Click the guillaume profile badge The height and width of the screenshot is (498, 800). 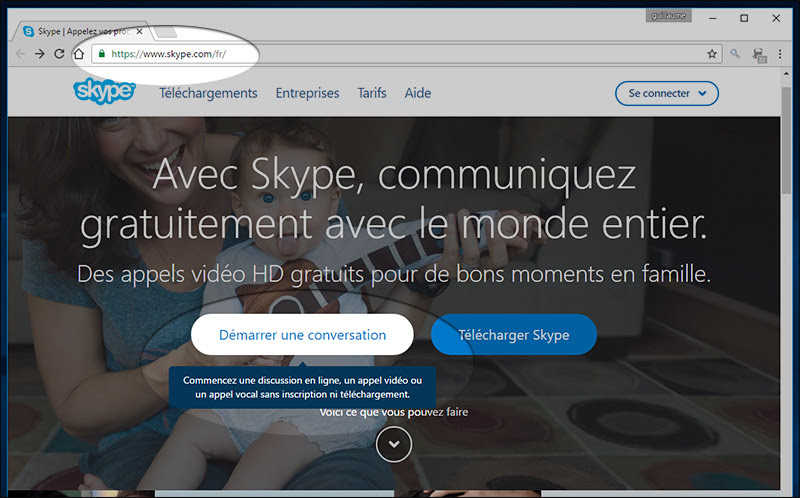(x=668, y=16)
